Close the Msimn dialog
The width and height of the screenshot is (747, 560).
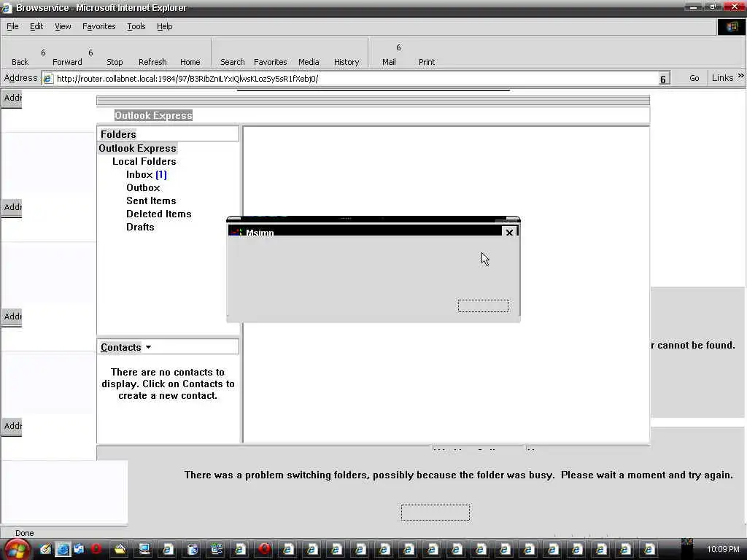tap(509, 233)
